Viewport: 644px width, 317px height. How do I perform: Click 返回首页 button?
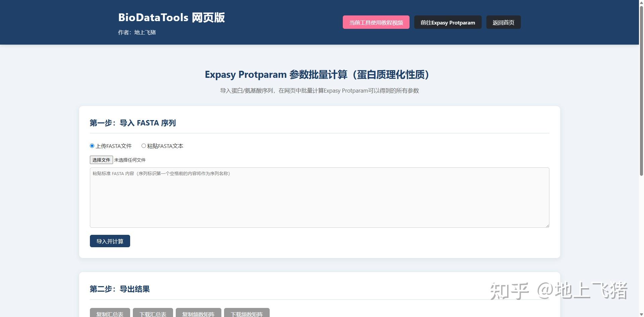click(503, 22)
